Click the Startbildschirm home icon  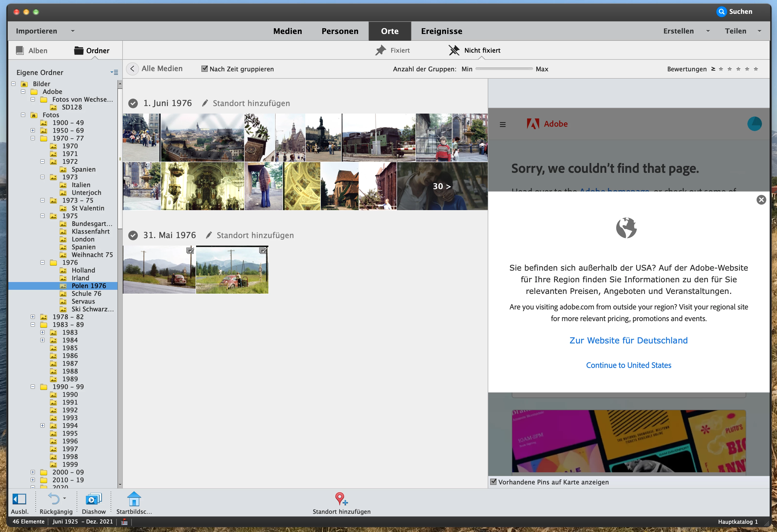[x=134, y=499]
